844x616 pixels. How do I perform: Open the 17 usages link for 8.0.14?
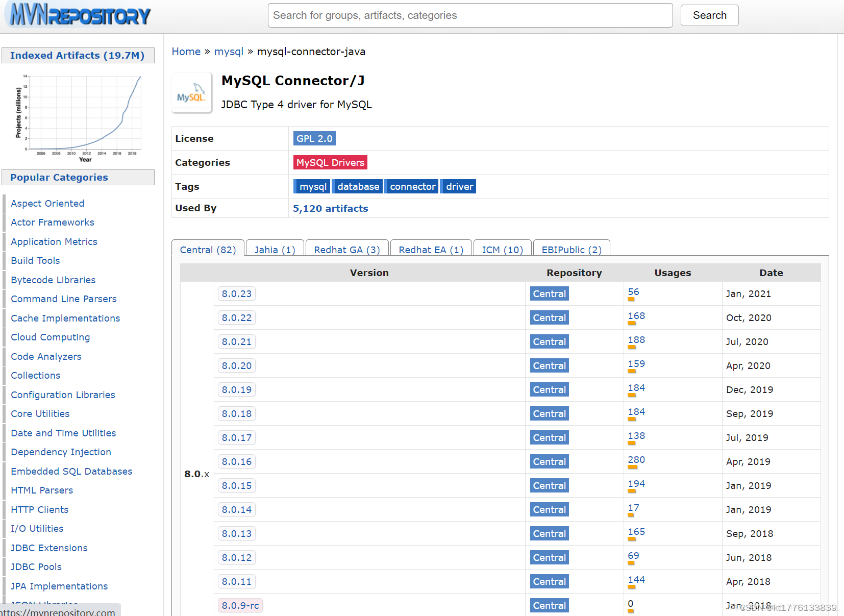click(x=633, y=508)
